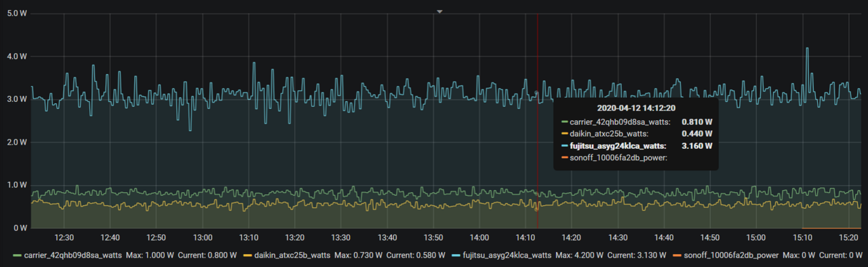The image size is (868, 267).
Task: Click the 1.0 W y-axis label
Action: [16, 185]
